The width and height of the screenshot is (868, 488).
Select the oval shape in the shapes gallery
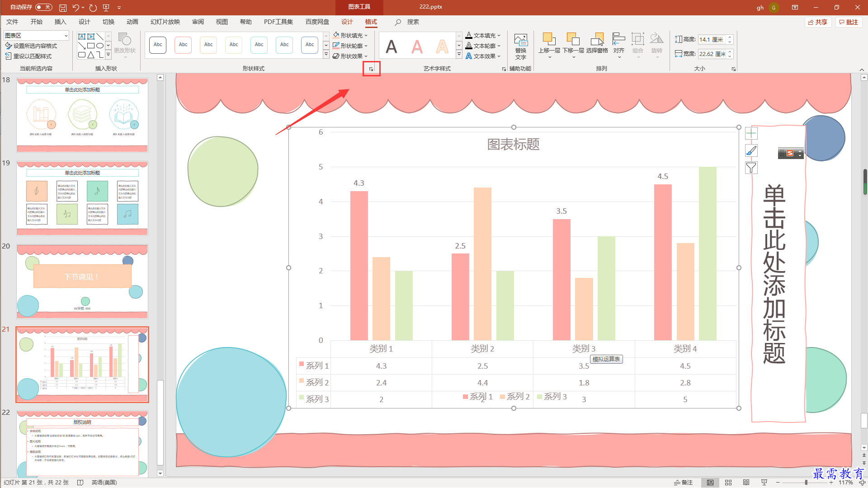pyautogui.click(x=100, y=46)
